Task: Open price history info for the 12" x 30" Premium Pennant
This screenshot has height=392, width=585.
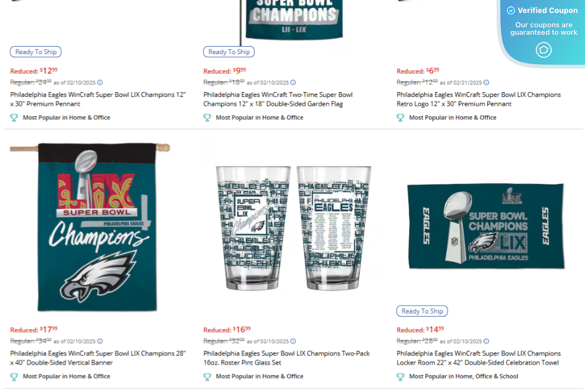Action: coord(100,82)
